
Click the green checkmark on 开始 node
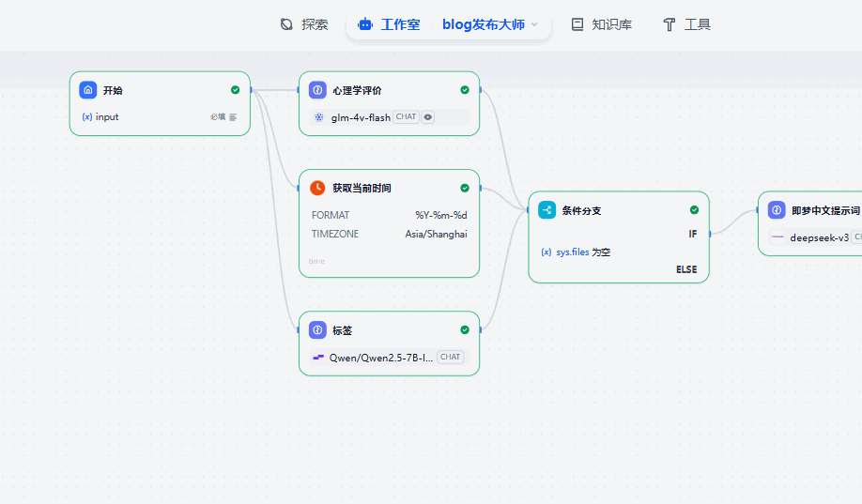235,90
